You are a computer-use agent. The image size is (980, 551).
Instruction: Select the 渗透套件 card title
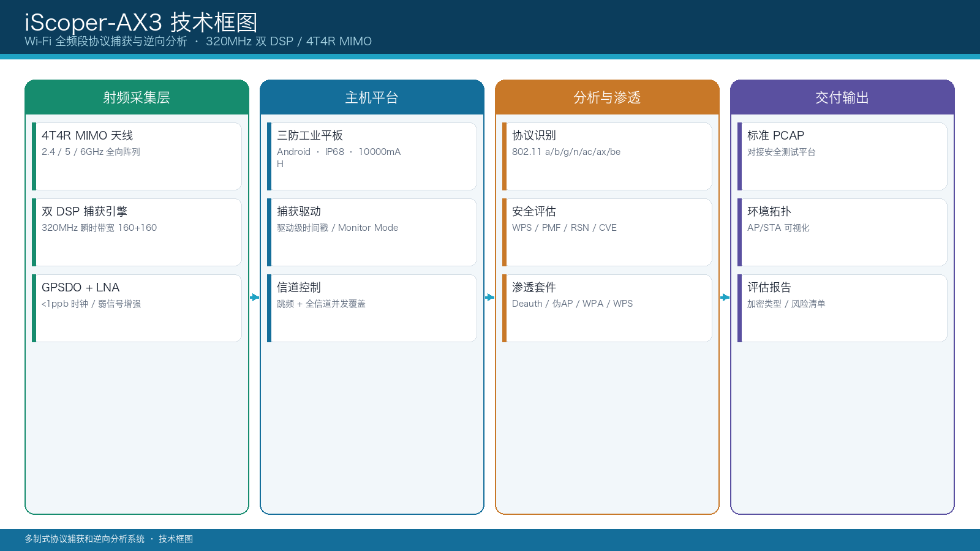coord(534,287)
